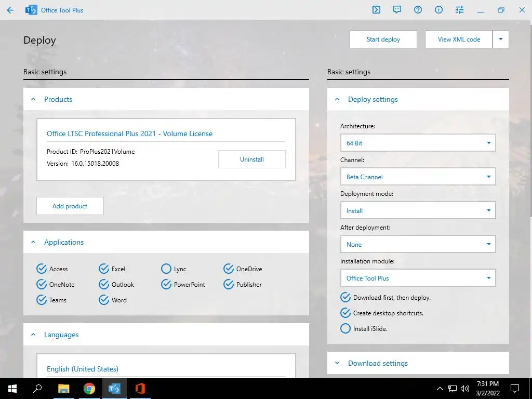532x399 pixels.
Task: Open the settings sliders icon
Action: pos(459,10)
